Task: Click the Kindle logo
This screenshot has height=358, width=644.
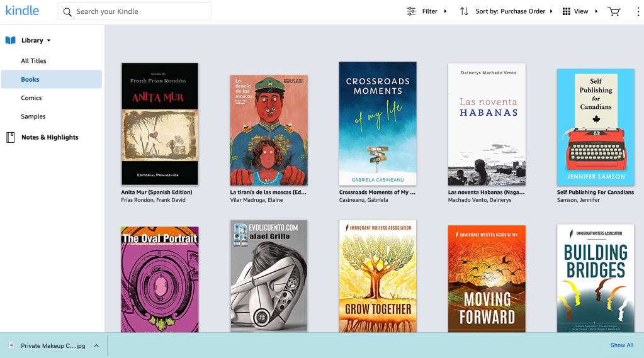Action: 22,11
